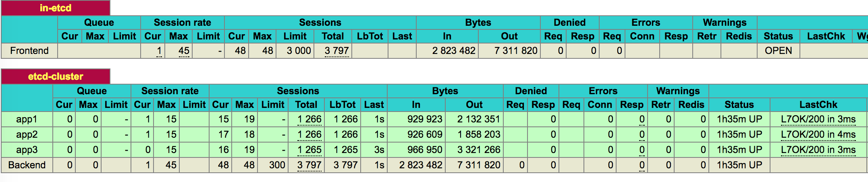
Task: Click app1 Bytes In 929 923
Action: click(425, 119)
